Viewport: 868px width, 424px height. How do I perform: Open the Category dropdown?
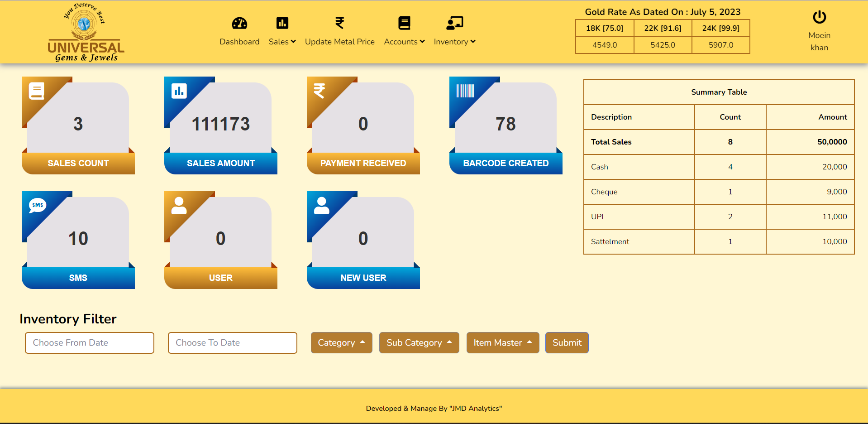coord(342,342)
